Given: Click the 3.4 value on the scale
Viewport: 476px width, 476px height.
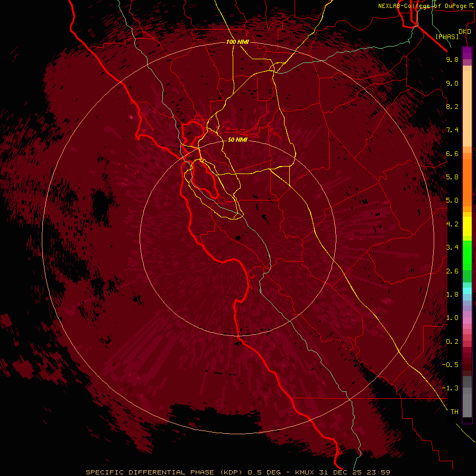Looking at the screenshot, I should coord(452,248).
